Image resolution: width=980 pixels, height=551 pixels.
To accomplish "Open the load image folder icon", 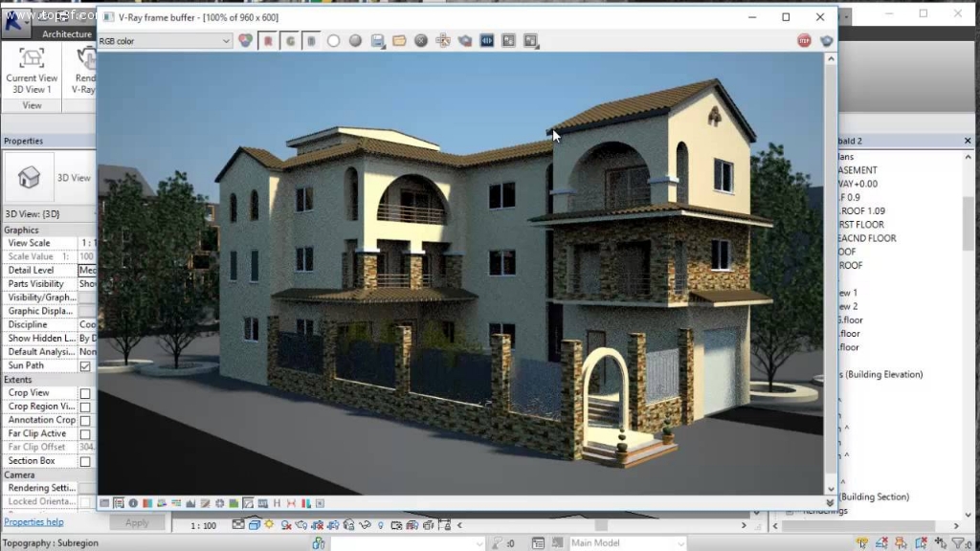I will click(x=399, y=41).
